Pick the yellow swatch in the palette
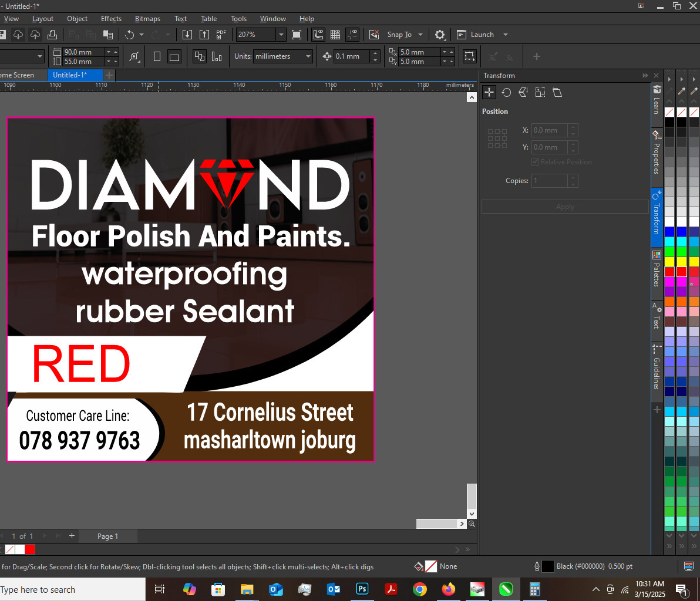The height and width of the screenshot is (601, 700). (x=669, y=262)
